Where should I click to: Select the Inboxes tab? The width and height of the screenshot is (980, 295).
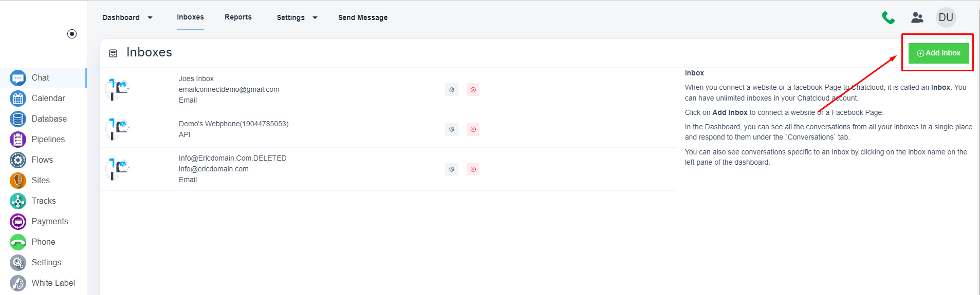[x=190, y=17]
